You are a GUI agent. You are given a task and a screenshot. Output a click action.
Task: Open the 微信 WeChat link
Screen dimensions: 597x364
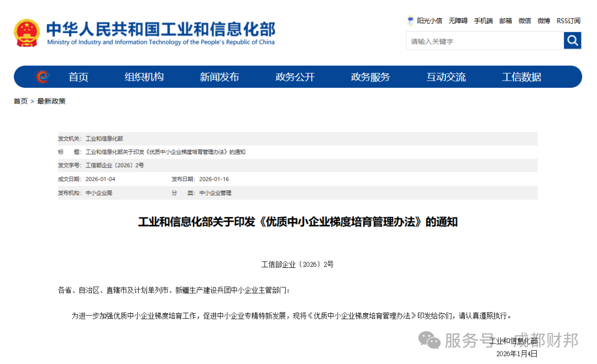pos(524,20)
